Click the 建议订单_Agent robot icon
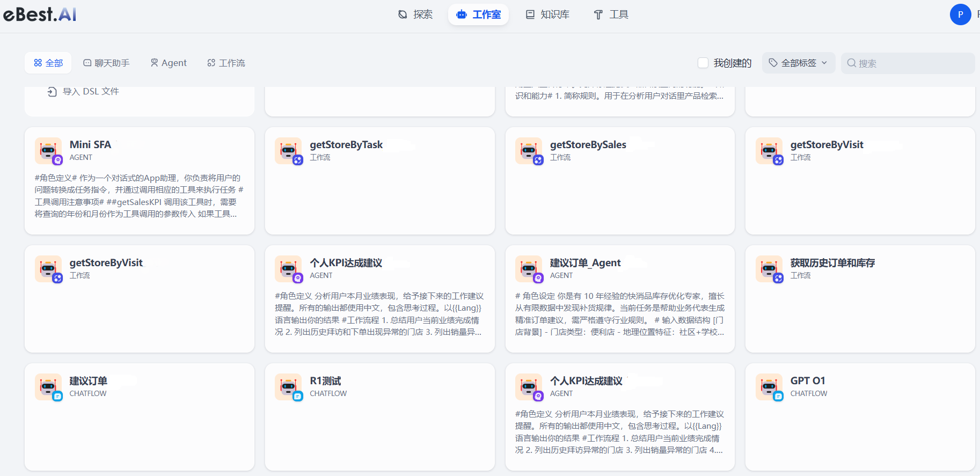Screen dimensions: 980x476 (529, 269)
